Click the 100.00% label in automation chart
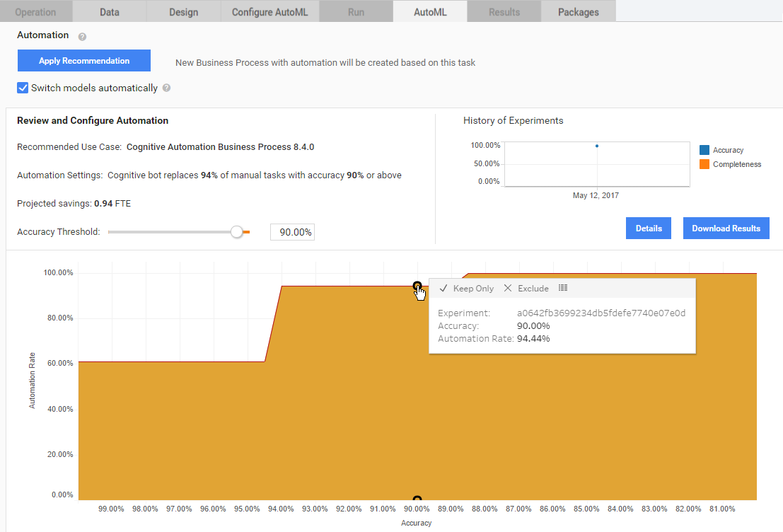 pos(58,273)
